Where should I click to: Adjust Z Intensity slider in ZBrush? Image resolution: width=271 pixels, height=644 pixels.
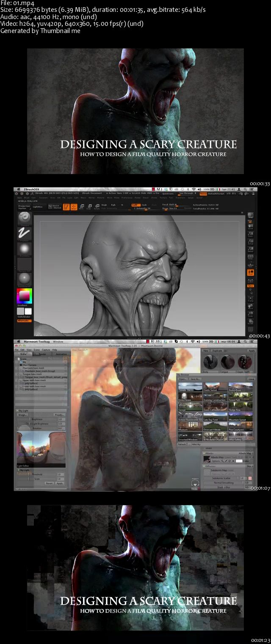click(x=143, y=208)
